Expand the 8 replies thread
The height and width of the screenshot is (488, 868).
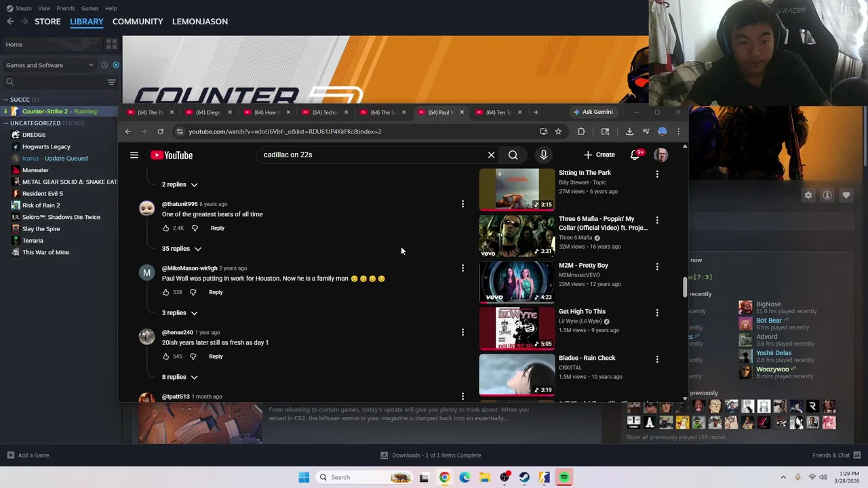(x=180, y=377)
